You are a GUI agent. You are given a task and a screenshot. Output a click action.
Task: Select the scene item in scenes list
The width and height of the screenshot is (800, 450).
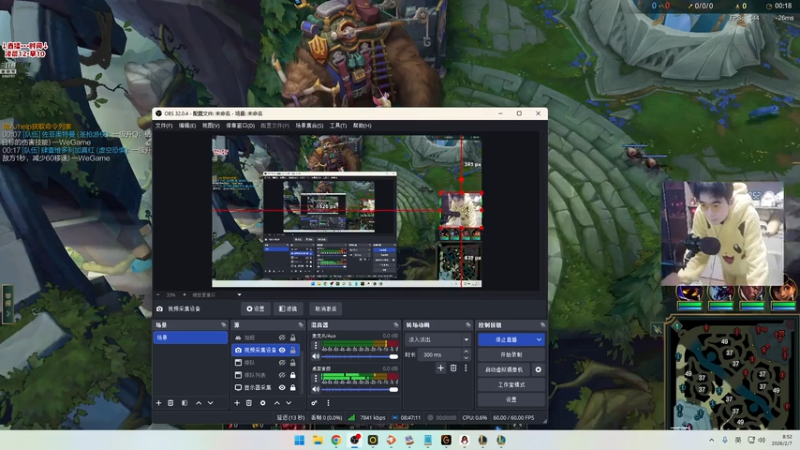[190, 338]
